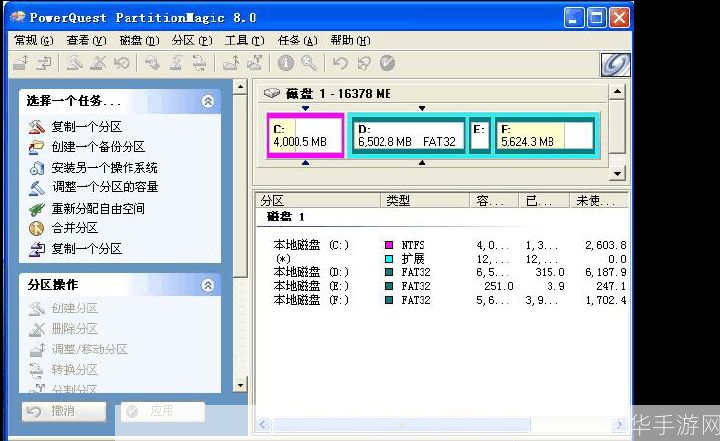Click the info toolbar icon
This screenshot has height=441, width=720.
(x=286, y=63)
